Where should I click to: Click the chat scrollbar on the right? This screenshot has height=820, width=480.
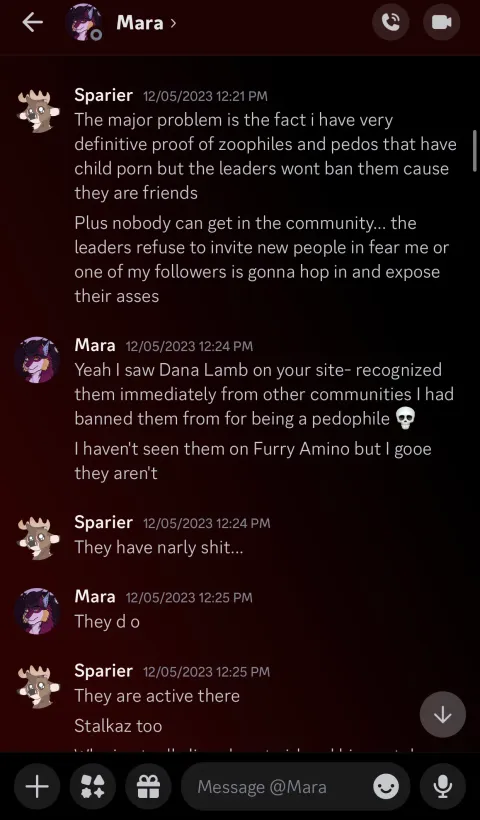tap(475, 150)
